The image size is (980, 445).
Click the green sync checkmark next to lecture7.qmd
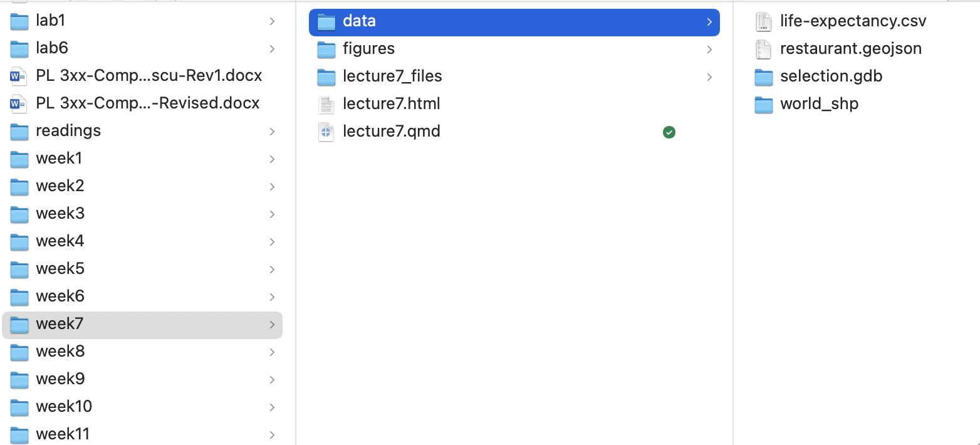point(669,132)
